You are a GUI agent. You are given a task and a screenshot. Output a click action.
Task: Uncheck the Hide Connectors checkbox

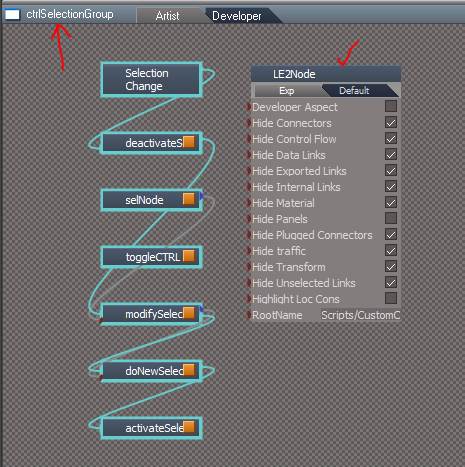pyautogui.click(x=391, y=122)
